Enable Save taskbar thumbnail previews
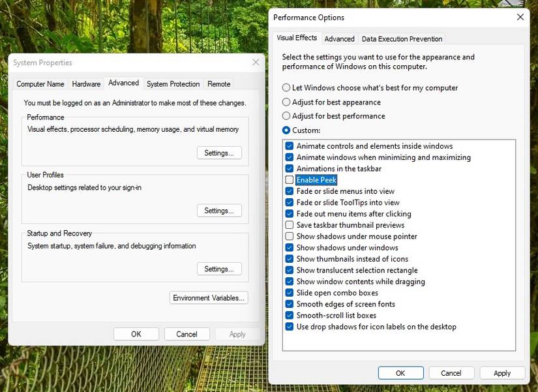Screen dimensions: 538x392 290,225
